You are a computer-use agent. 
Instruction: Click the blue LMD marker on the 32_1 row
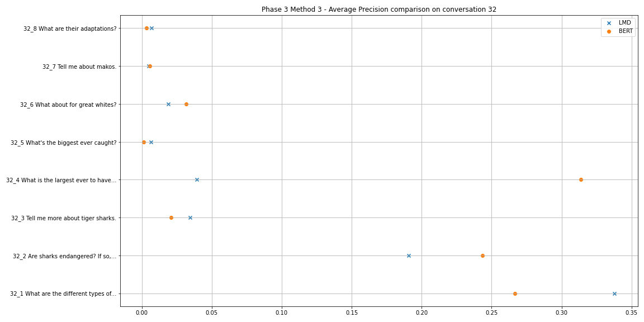pos(614,293)
